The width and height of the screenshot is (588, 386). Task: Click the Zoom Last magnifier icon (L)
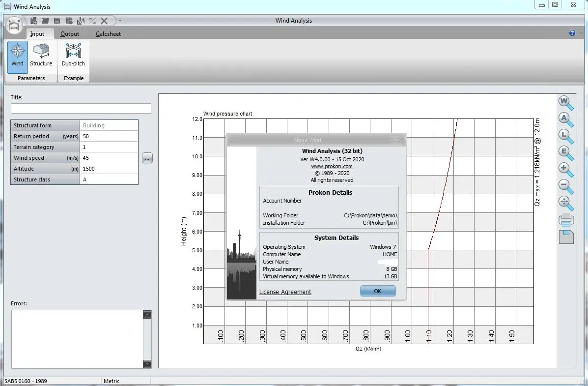pyautogui.click(x=566, y=137)
